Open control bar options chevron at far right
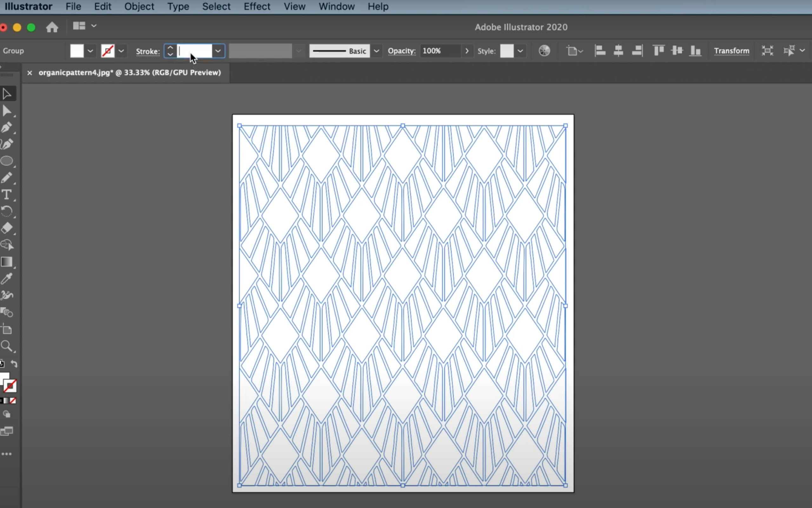 point(802,50)
